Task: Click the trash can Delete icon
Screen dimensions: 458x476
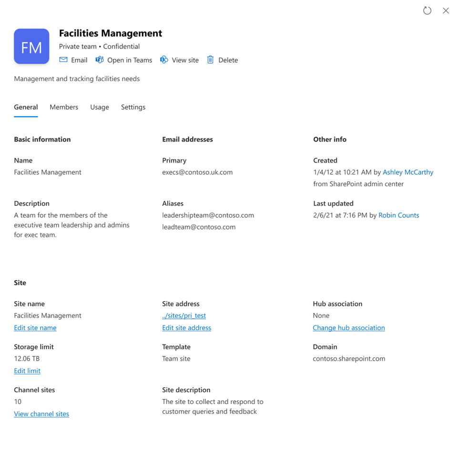Action: [211, 60]
